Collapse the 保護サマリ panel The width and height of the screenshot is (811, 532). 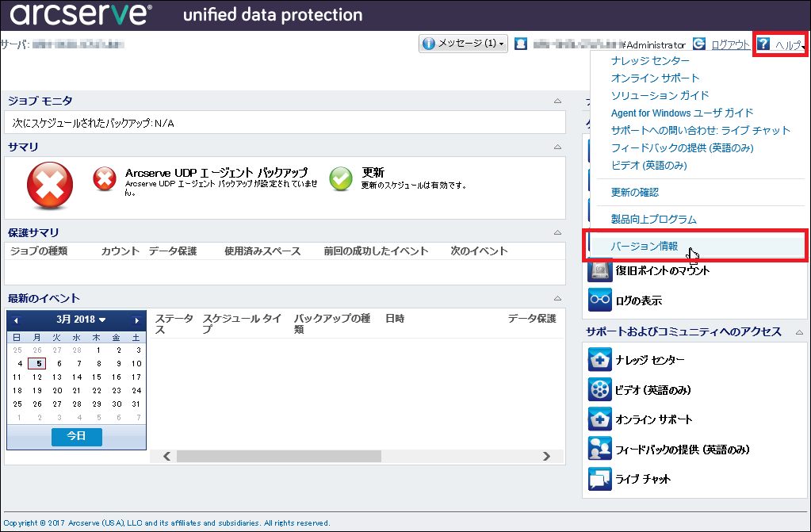557,233
